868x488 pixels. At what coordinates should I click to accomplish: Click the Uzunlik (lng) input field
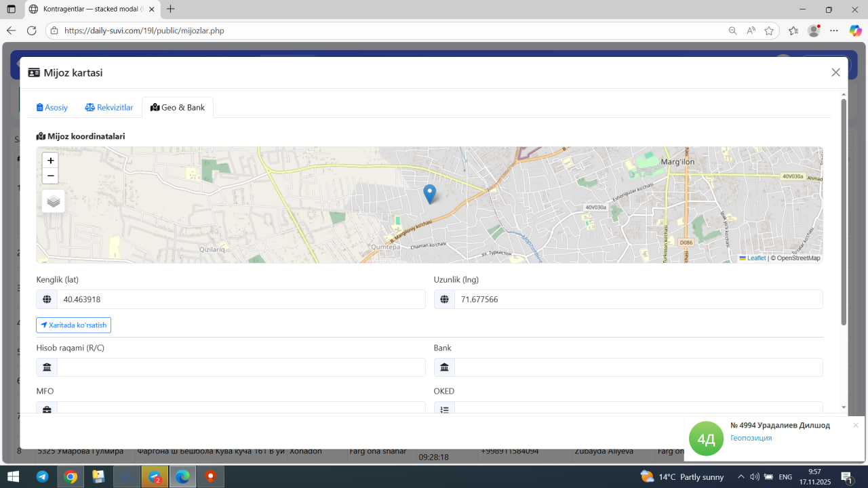point(637,300)
